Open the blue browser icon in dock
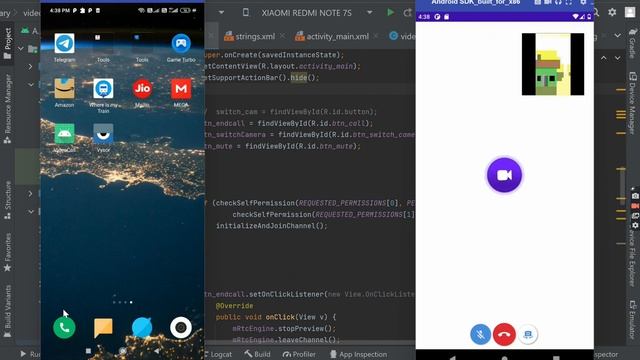This screenshot has height=360, width=640. 142,327
